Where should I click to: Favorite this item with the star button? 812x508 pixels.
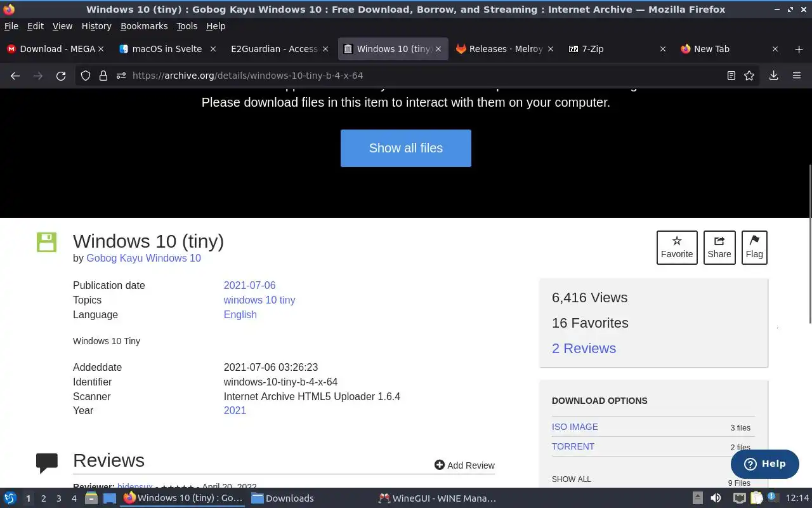click(x=677, y=247)
